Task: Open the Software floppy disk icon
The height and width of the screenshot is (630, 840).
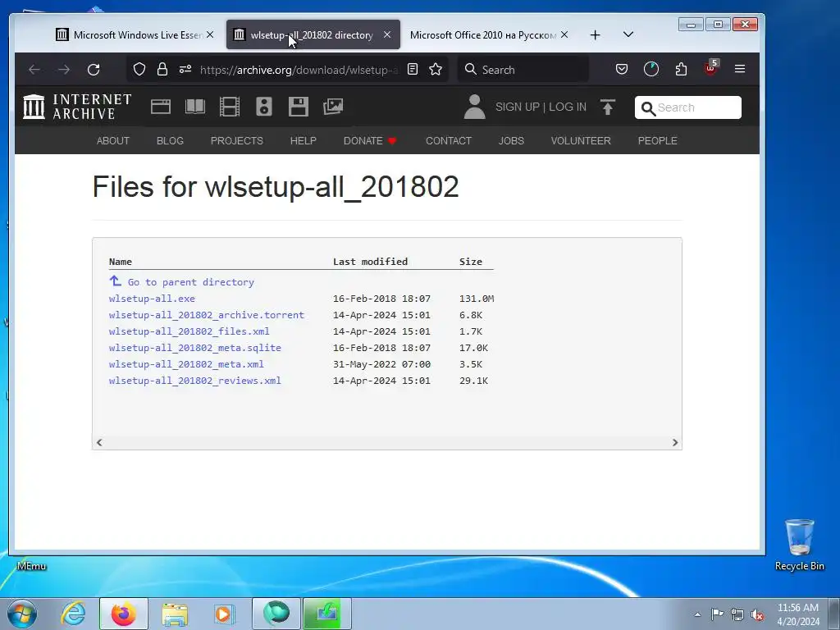Action: pyautogui.click(x=299, y=107)
